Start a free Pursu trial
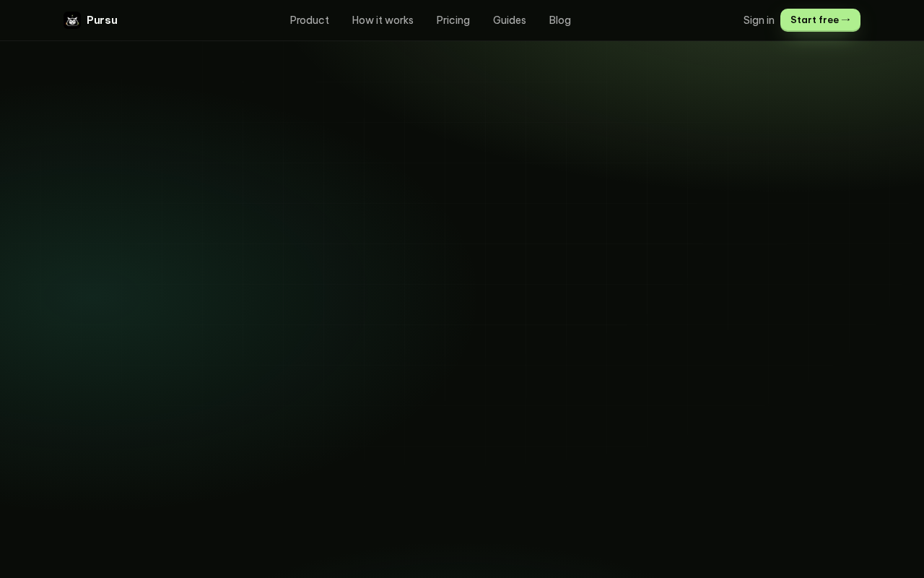This screenshot has height=578, width=924. 820,20
